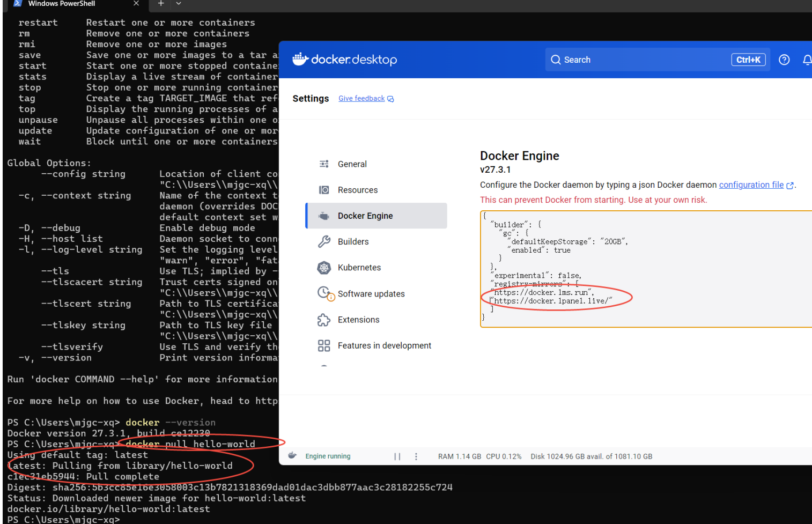
Task: Open the notifications bell icon
Action: coord(807,60)
